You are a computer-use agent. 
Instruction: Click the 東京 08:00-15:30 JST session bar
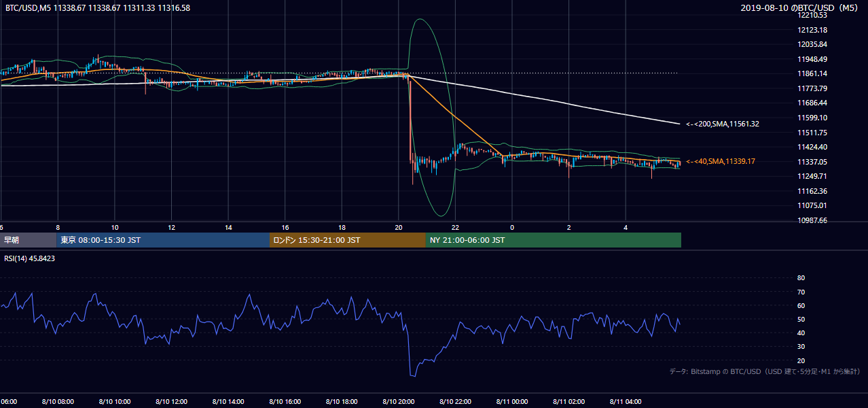point(163,240)
